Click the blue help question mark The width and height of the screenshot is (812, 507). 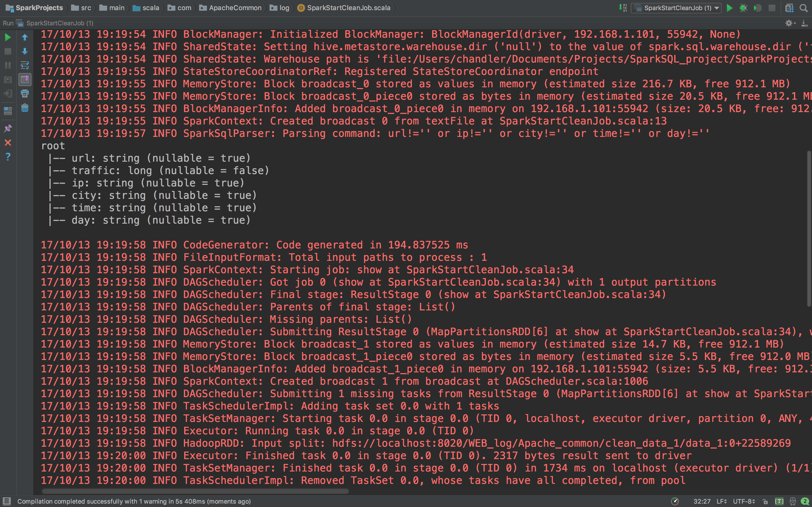pyautogui.click(x=8, y=157)
